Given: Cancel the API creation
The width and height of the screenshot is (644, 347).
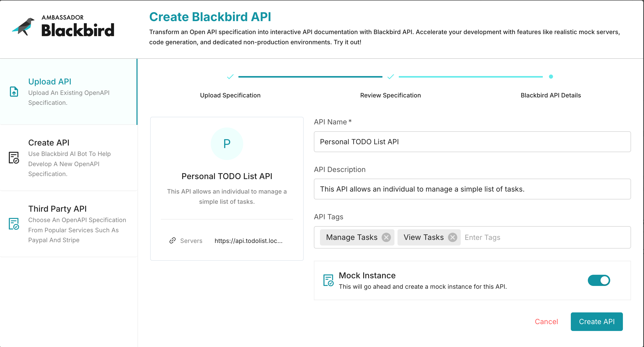Looking at the screenshot, I should (x=546, y=322).
